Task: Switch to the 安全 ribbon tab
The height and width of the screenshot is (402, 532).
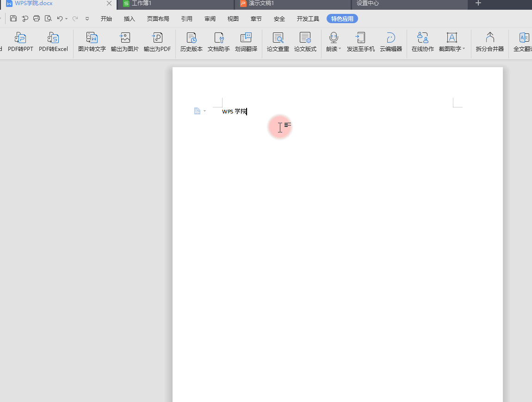Action: [279, 19]
